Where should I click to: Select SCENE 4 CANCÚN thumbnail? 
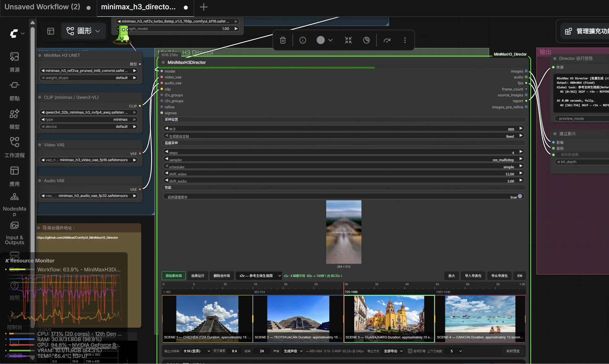coord(480,319)
